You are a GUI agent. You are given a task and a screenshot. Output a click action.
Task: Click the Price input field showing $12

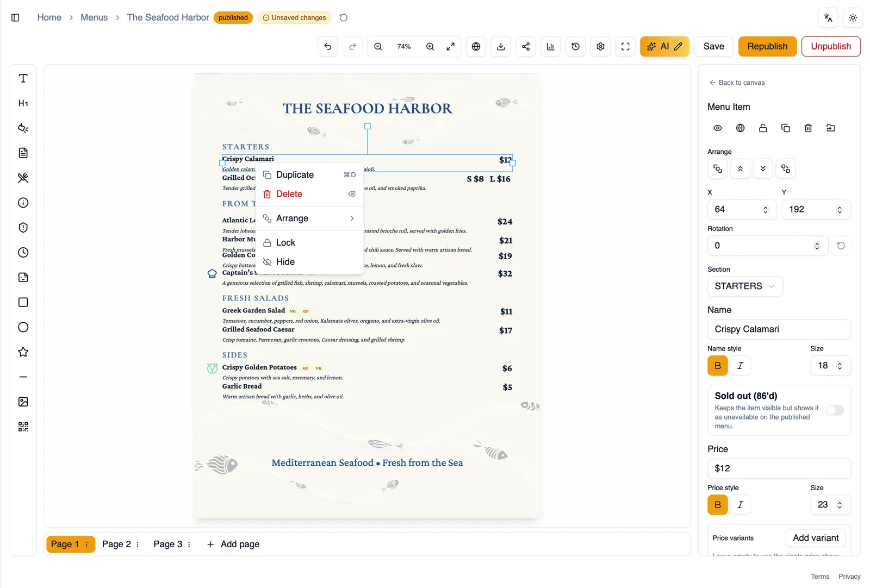779,468
